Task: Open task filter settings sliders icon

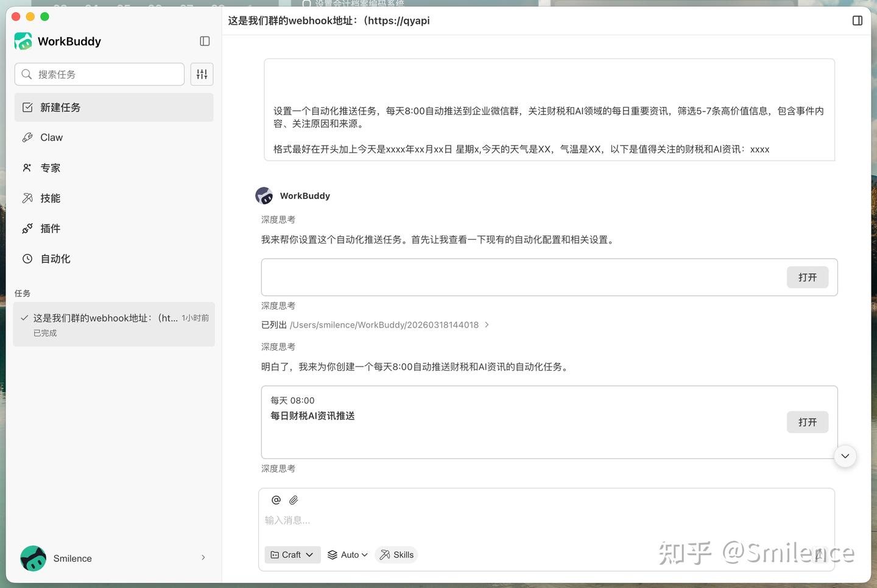Action: 202,74
